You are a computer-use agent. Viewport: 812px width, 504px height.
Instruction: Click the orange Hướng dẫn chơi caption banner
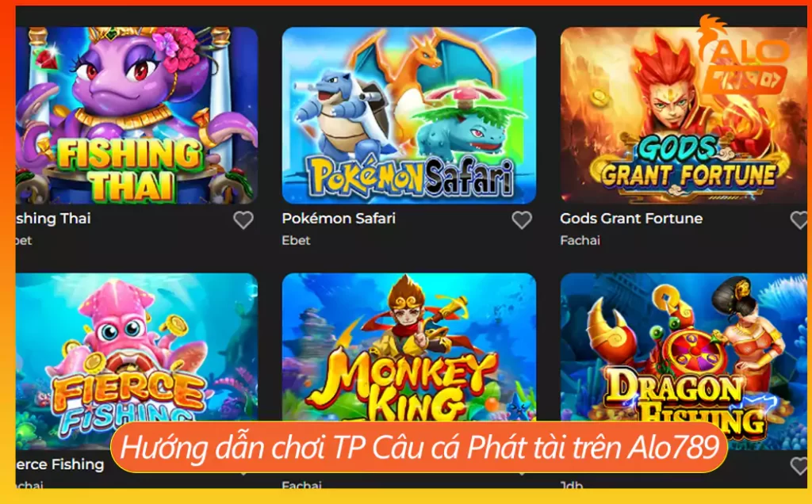click(419, 448)
